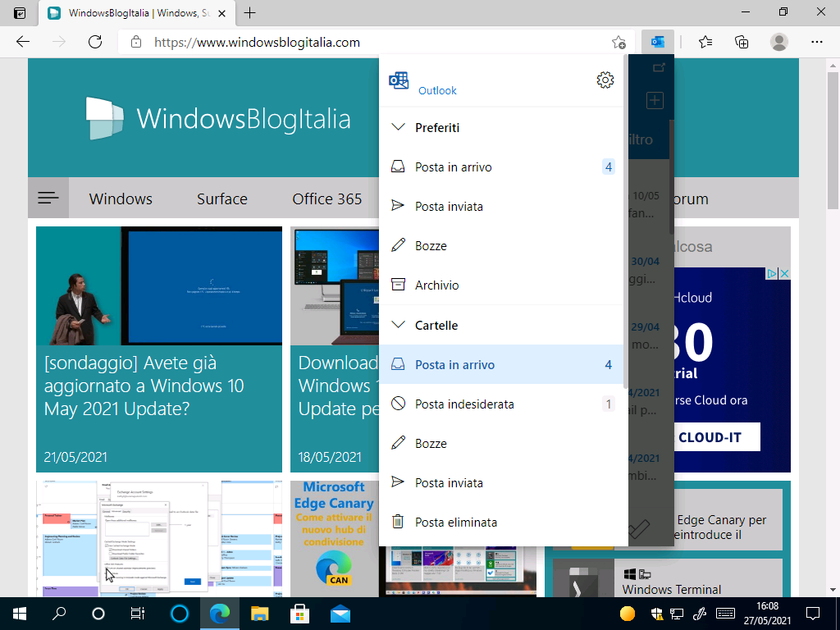Open the Surface navigation item
This screenshot has height=630, width=840.
(x=221, y=199)
